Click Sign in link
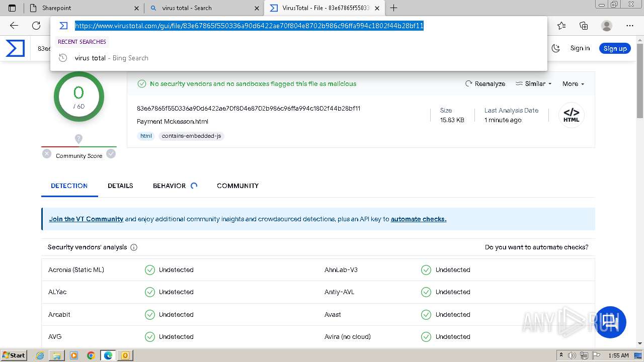Image resolution: width=644 pixels, height=362 pixels. click(580, 48)
